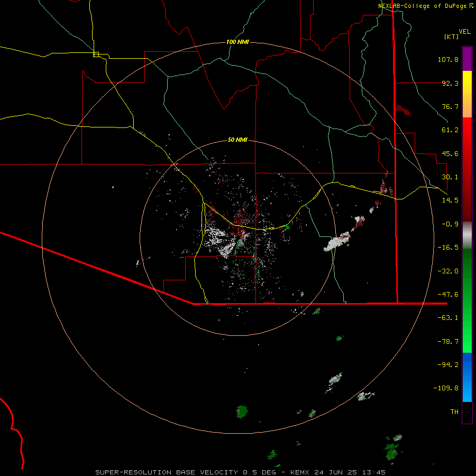
Task: Select the -63.1 scale value
Action: point(448,318)
